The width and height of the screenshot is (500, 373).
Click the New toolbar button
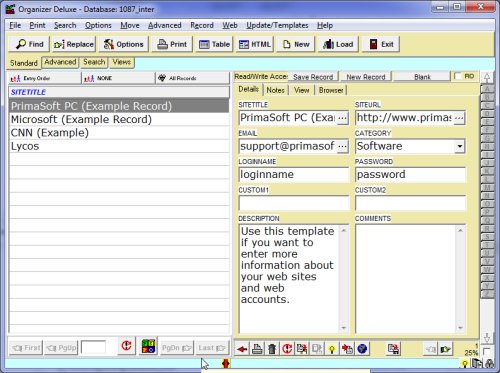(296, 44)
